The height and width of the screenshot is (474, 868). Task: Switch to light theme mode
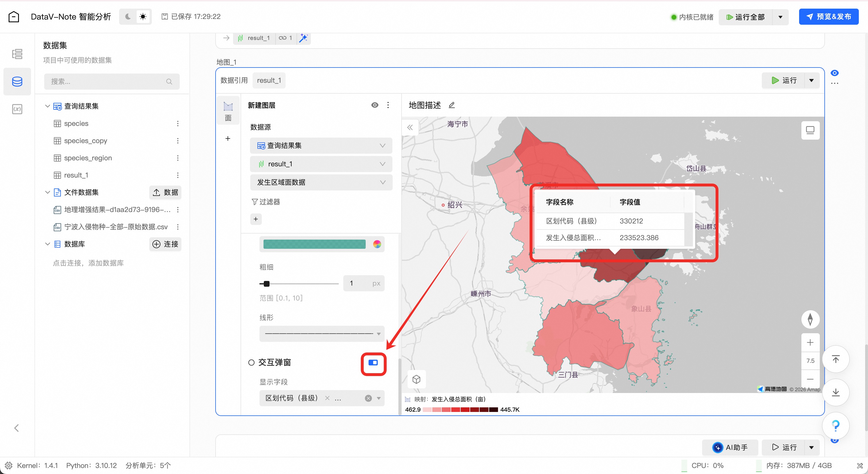click(x=143, y=17)
